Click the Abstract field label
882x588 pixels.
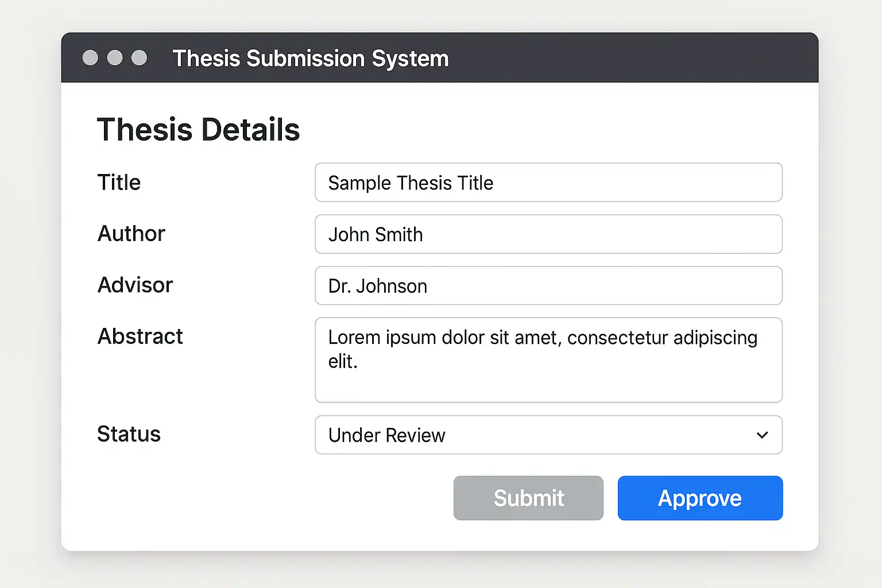pyautogui.click(x=140, y=336)
